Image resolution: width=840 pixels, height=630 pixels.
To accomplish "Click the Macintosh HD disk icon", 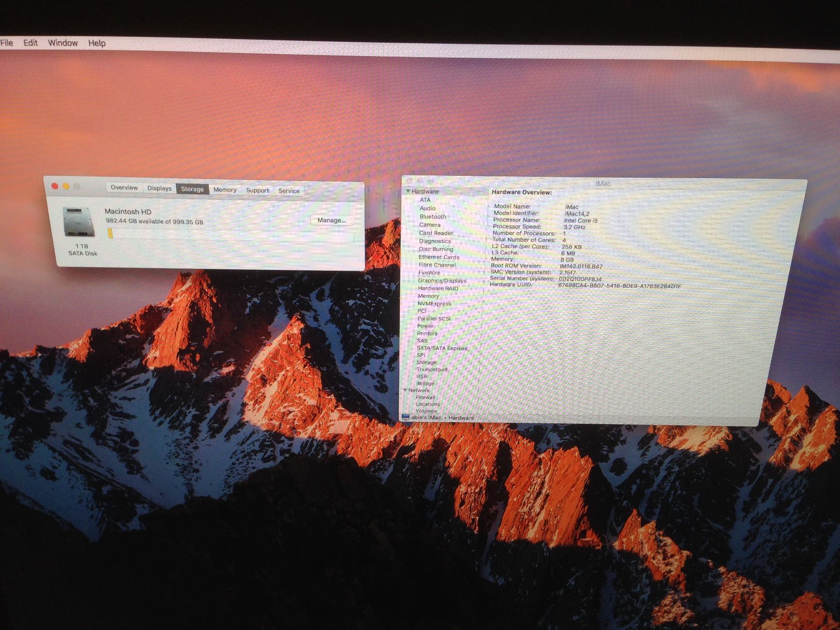I will [78, 222].
